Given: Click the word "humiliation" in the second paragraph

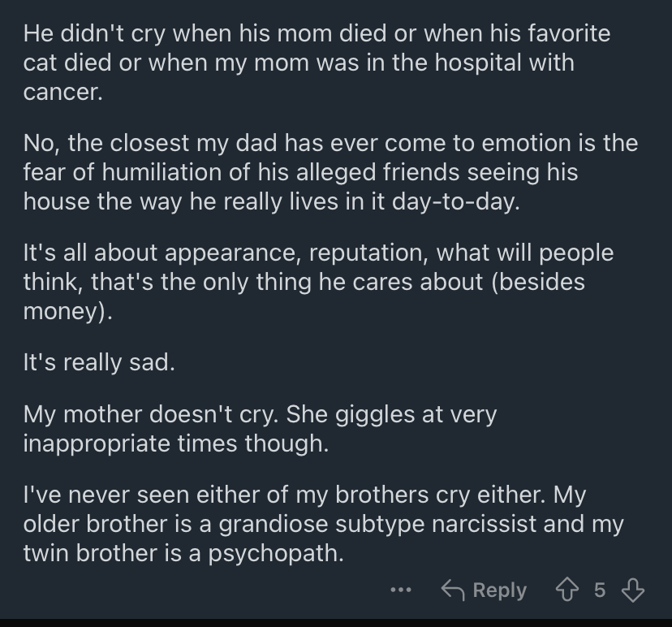Looking at the screenshot, I should (x=162, y=172).
